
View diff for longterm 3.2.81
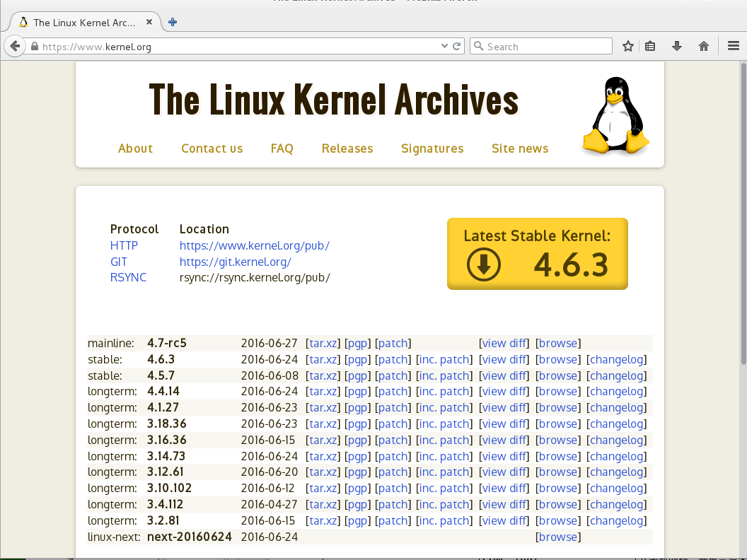pos(504,520)
